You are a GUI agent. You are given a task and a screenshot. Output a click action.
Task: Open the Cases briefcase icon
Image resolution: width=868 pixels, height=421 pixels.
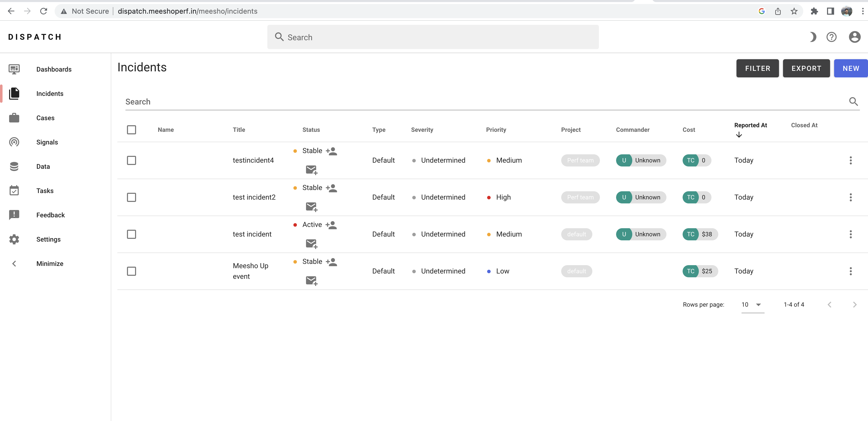[x=14, y=118]
